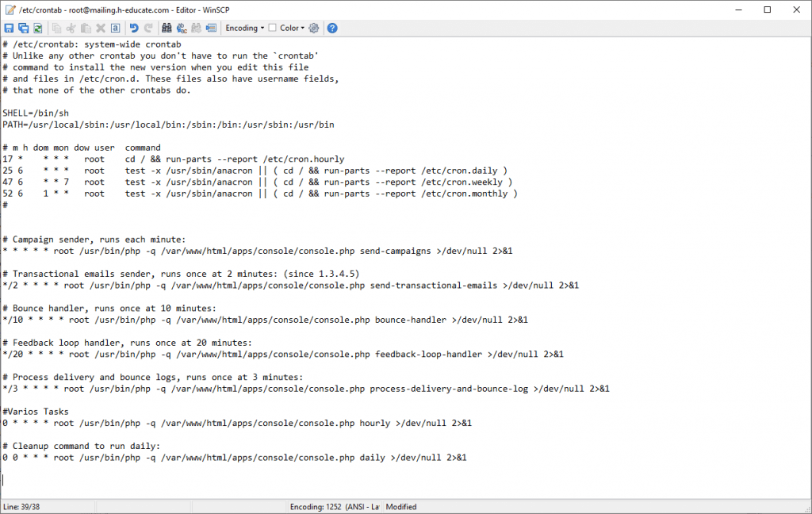812x514 pixels.
Task: Click the Select All icon
Action: tap(116, 28)
